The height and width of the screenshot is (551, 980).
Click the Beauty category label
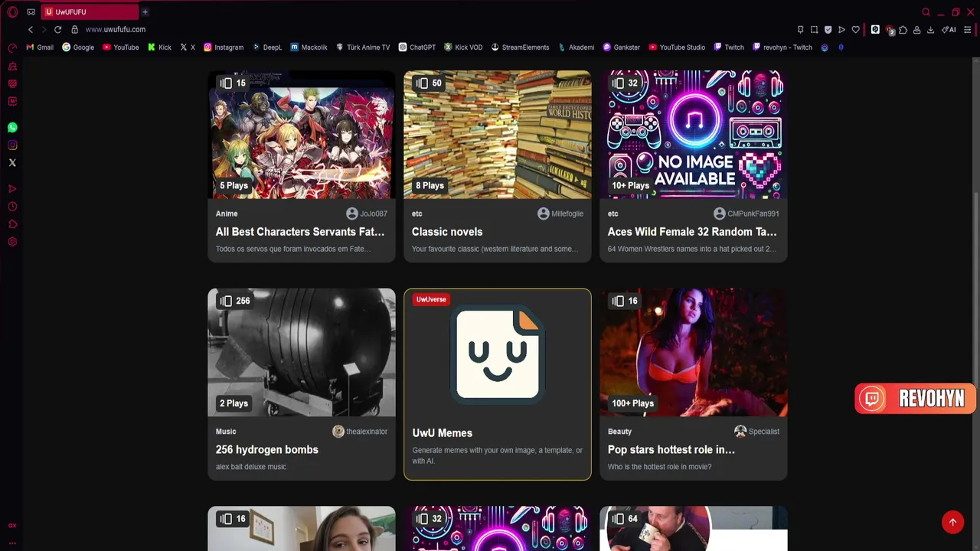620,432
